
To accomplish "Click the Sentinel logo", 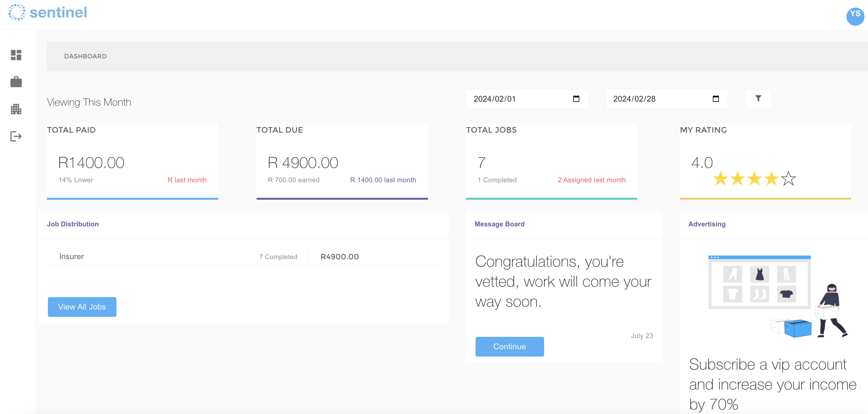I will click(48, 12).
